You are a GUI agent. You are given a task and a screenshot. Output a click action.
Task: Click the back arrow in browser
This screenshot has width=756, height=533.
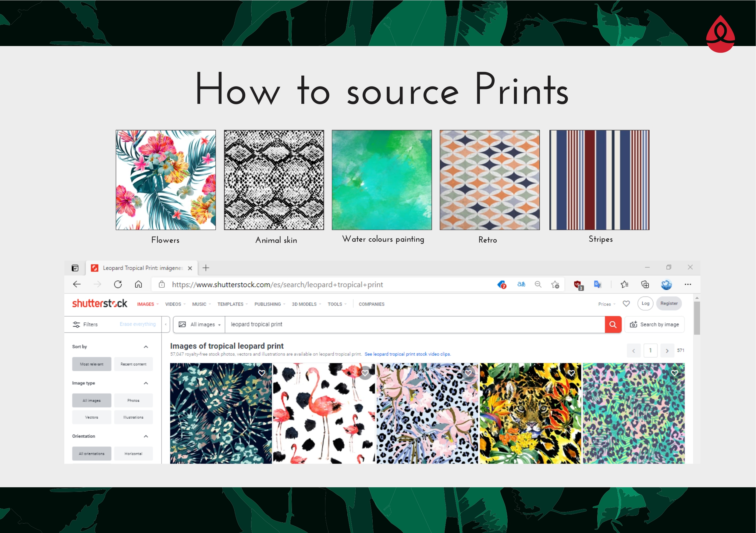pos(77,284)
